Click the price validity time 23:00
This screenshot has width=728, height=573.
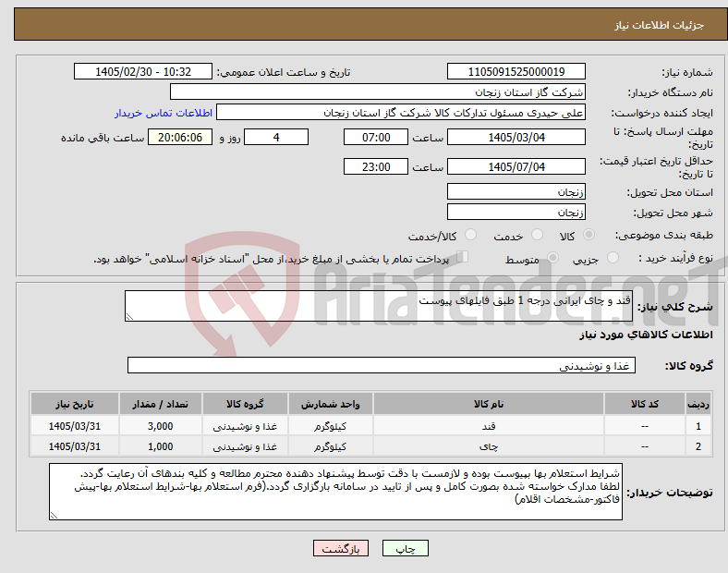click(x=376, y=166)
